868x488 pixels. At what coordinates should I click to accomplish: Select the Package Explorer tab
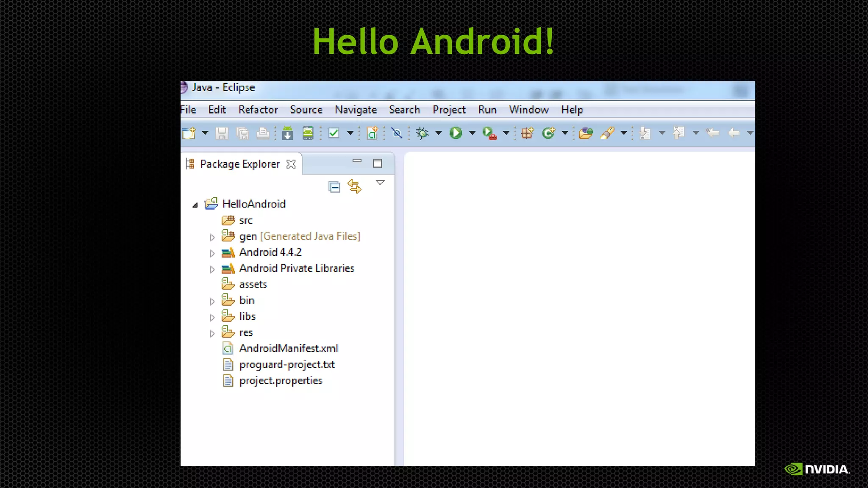pos(240,164)
